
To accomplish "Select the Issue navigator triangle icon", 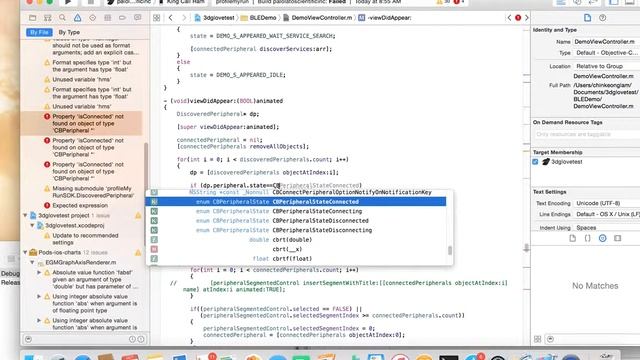I will point(78,18).
